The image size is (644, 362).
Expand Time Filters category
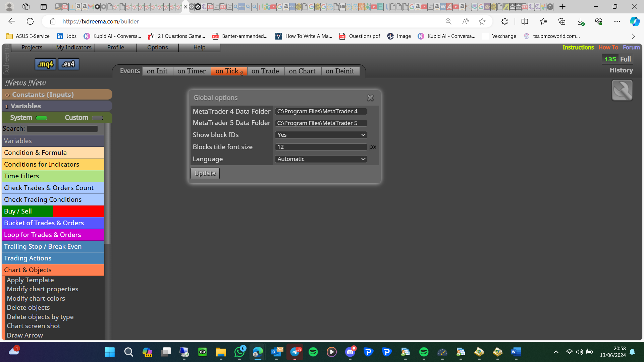click(53, 176)
